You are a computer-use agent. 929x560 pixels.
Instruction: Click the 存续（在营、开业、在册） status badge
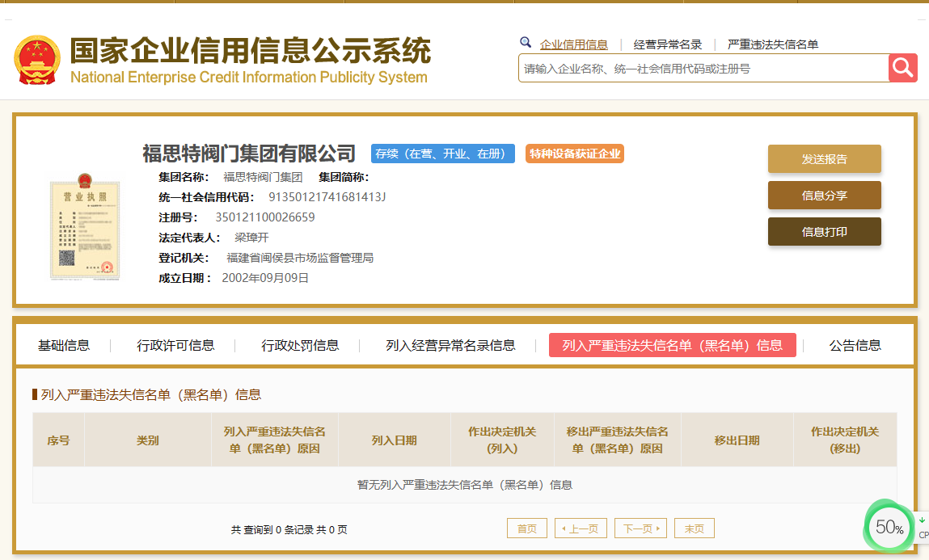click(442, 154)
